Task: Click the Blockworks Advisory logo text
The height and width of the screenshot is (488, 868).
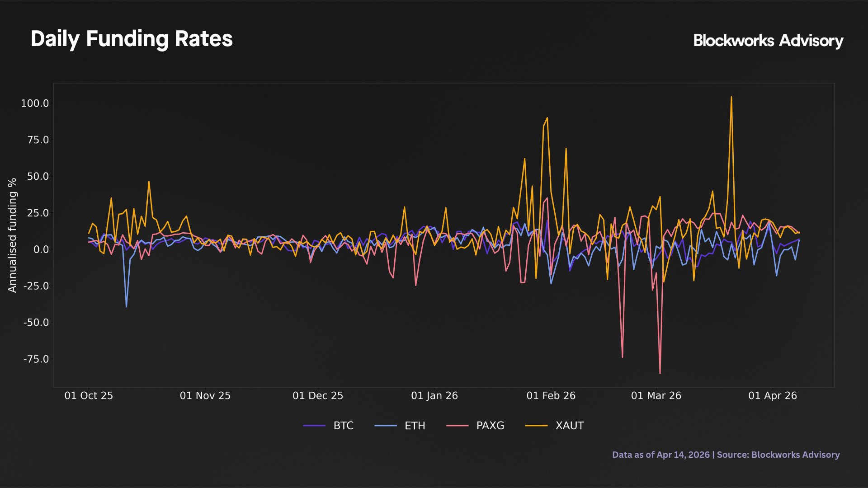Action: [x=768, y=41]
